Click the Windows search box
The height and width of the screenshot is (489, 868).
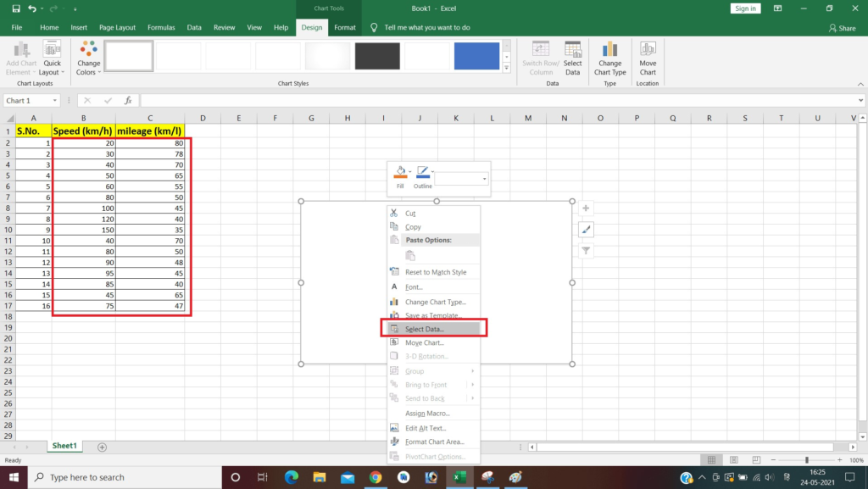(125, 477)
